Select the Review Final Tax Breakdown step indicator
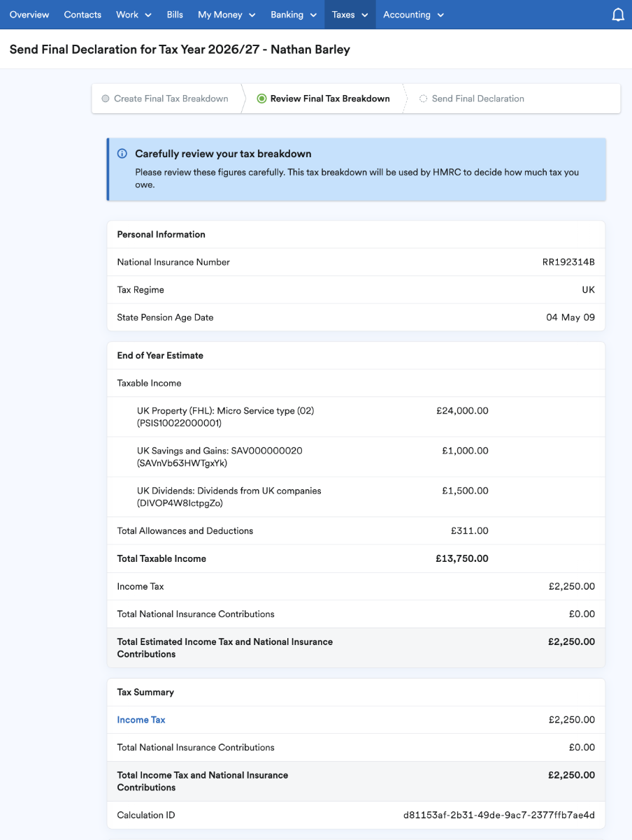Screen dimensions: 632x840 [x=261, y=99]
